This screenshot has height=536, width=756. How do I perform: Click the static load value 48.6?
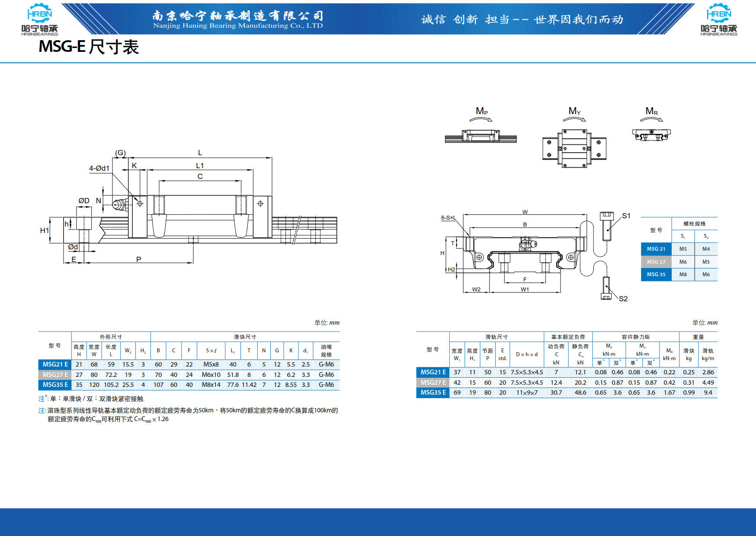point(580,392)
